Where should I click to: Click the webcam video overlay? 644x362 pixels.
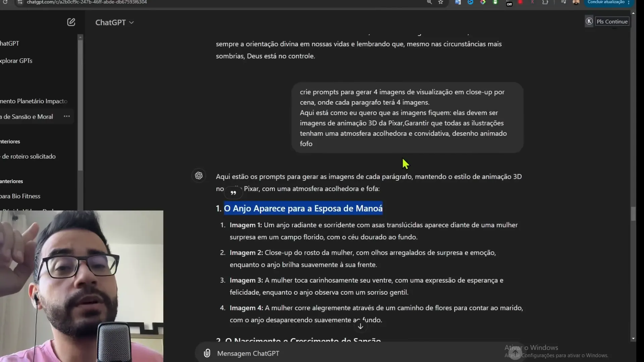82,286
